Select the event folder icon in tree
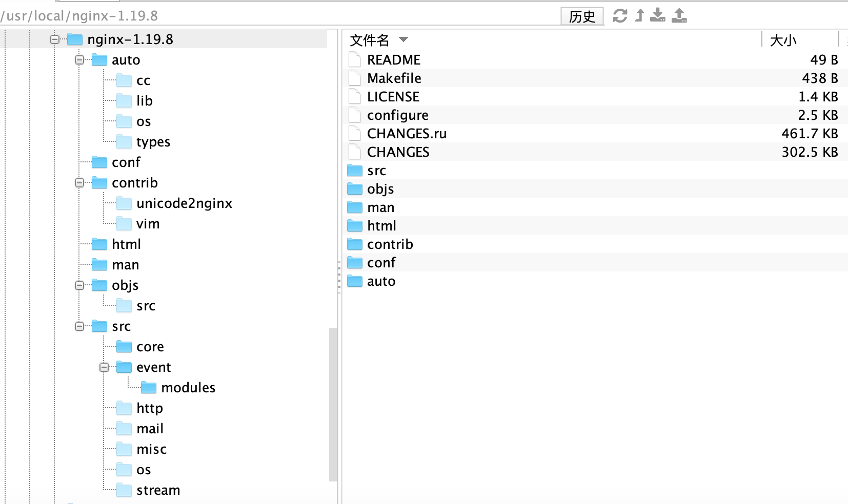Viewport: 848px width, 504px height. [124, 367]
